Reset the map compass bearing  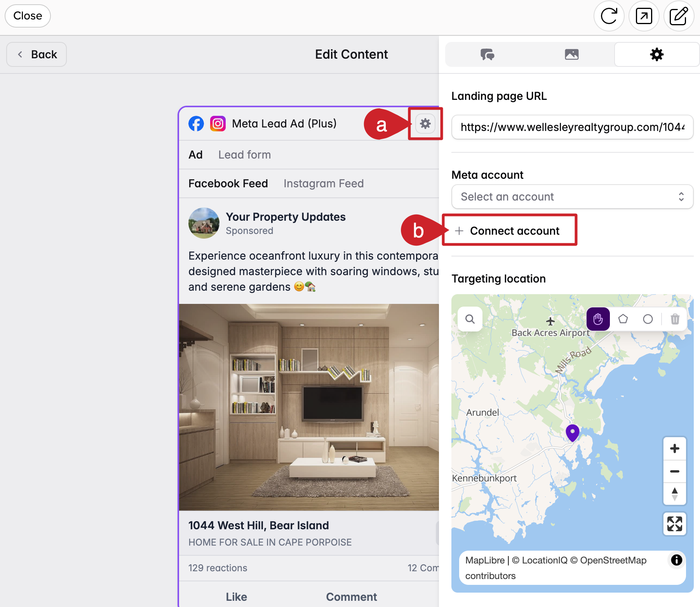[x=675, y=494]
